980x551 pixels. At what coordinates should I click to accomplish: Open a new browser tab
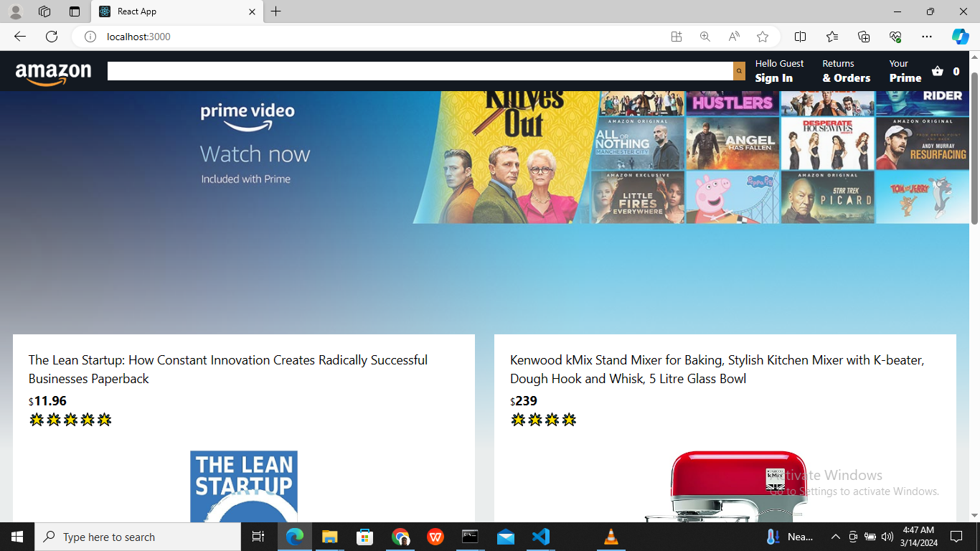click(276, 11)
